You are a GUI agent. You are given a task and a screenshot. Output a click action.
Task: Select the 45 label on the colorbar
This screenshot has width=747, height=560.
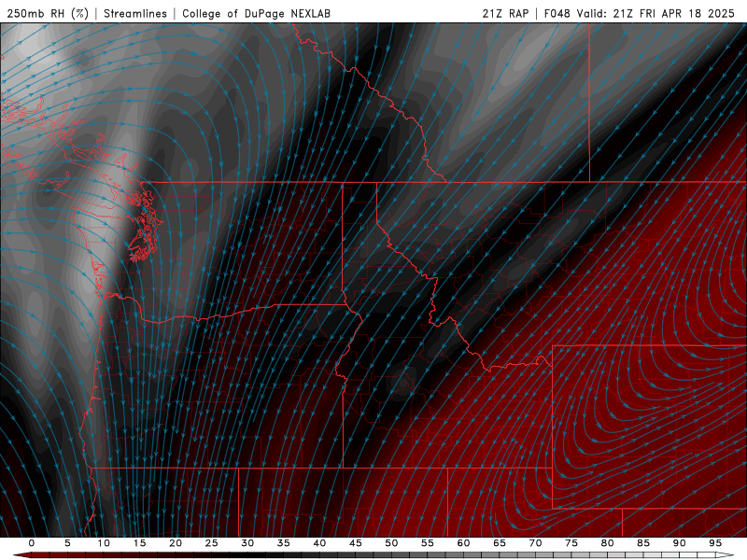[x=356, y=543]
